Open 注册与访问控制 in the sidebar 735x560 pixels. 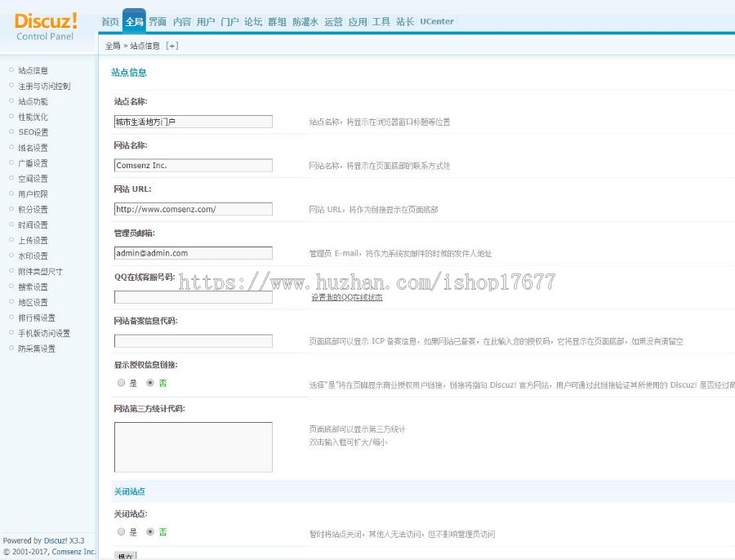tap(44, 86)
